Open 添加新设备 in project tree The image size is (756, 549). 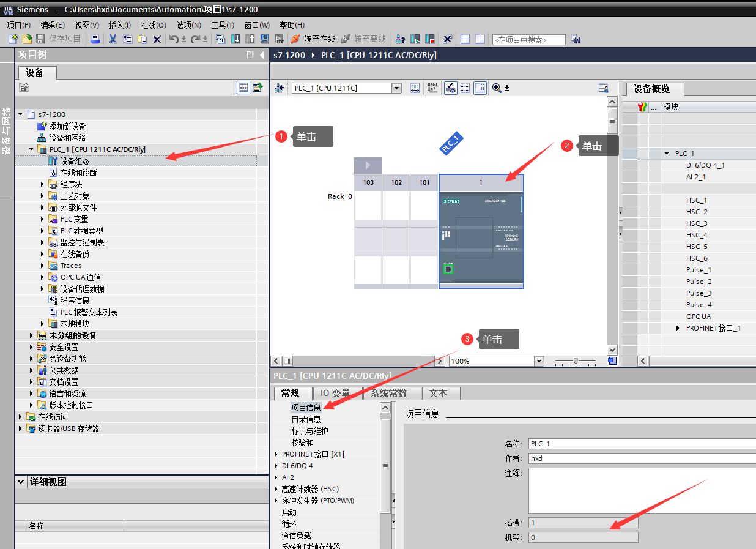click(67, 126)
